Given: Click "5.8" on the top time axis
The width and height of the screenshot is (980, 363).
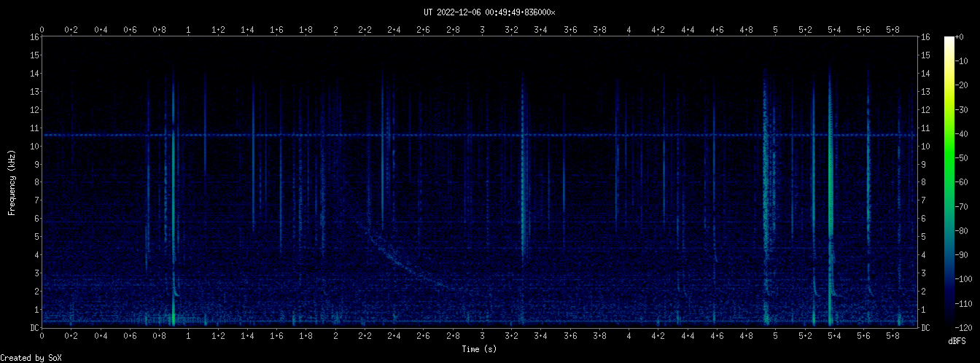Looking at the screenshot, I should (892, 30).
